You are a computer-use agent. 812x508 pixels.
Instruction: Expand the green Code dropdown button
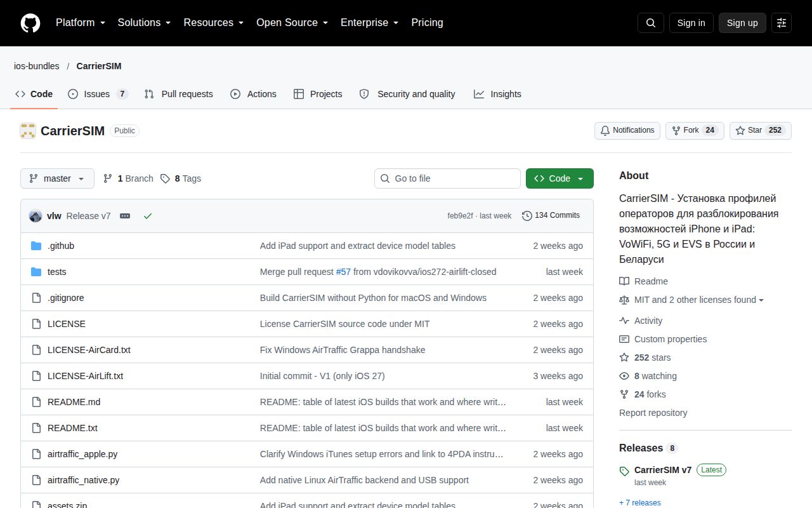(560, 178)
